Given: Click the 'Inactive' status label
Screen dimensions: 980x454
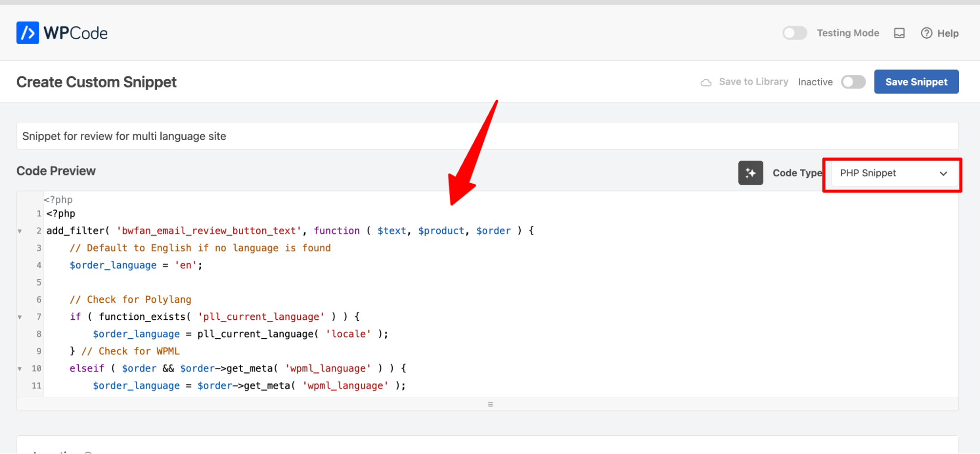Looking at the screenshot, I should click(x=815, y=82).
